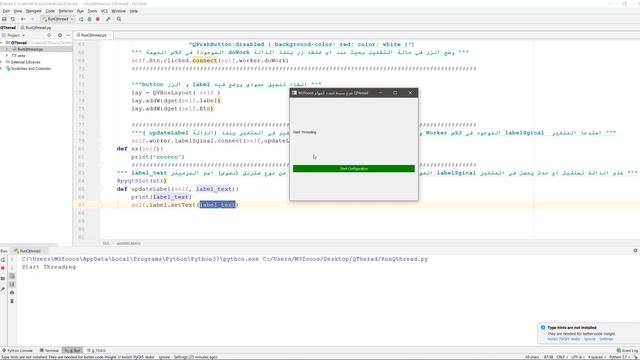Collapse the QTherad project root folder

[2, 42]
